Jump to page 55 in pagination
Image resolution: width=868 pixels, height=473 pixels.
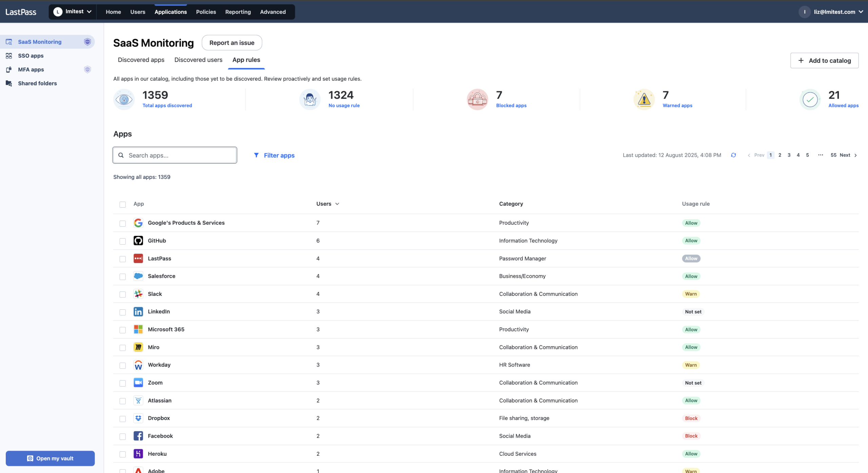tap(833, 155)
